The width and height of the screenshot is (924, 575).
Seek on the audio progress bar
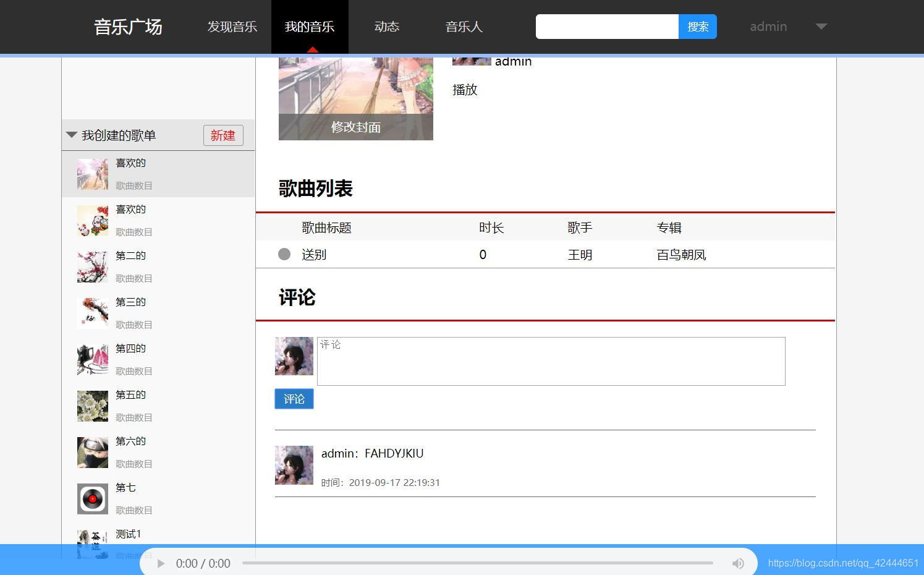click(477, 563)
